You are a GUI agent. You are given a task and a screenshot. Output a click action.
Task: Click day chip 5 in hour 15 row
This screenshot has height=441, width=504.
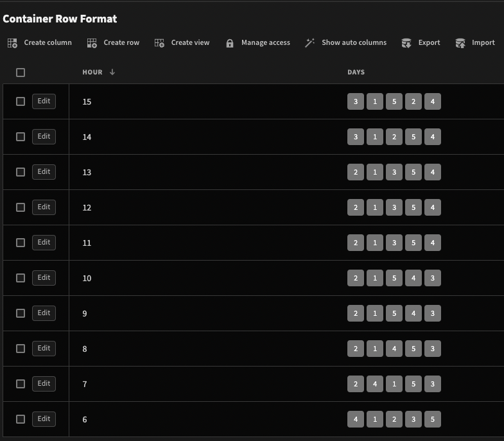(394, 101)
